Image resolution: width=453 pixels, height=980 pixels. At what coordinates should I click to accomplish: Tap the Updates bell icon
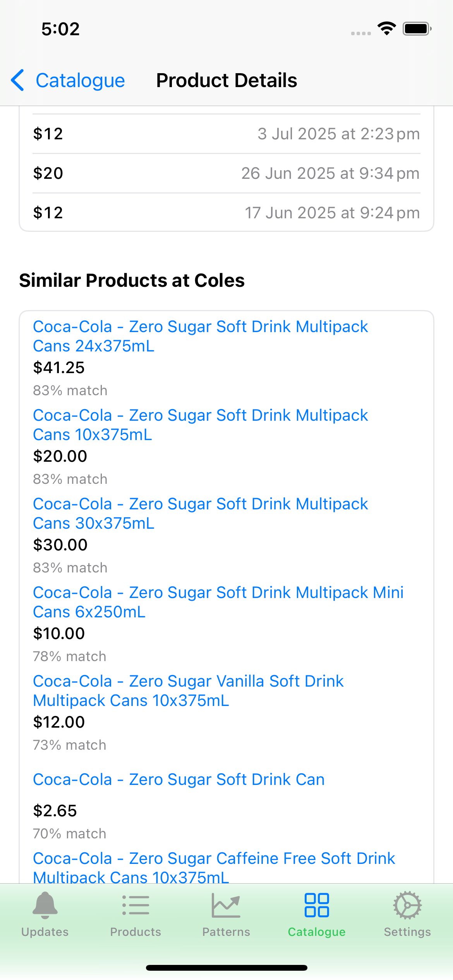(x=45, y=906)
